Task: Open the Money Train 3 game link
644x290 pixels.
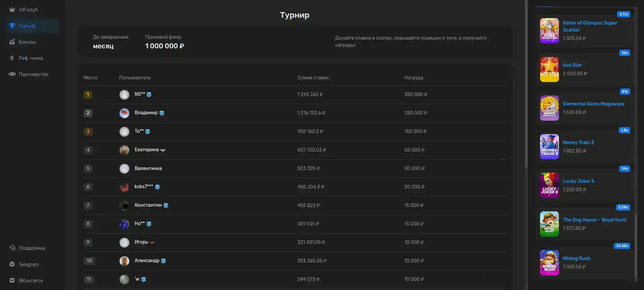Action: [578, 142]
